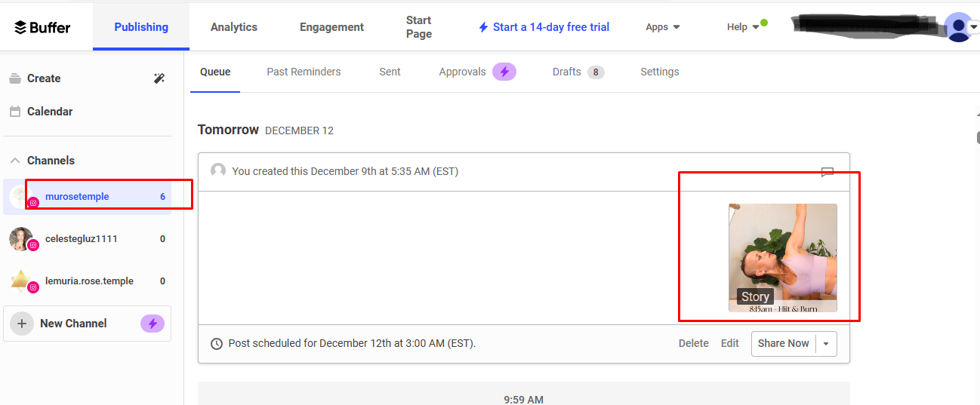The width and height of the screenshot is (980, 405).
Task: Open the Engagement tab
Action: pos(331,27)
